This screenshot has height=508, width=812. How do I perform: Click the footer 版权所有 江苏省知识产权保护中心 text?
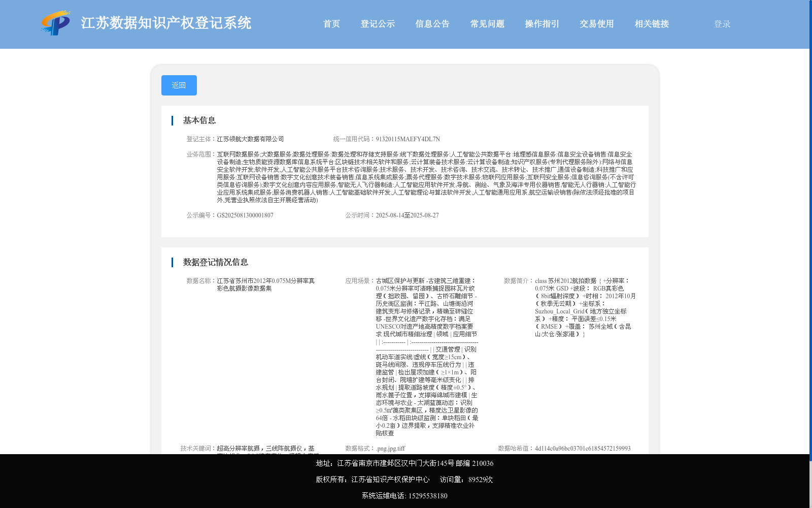[373, 480]
